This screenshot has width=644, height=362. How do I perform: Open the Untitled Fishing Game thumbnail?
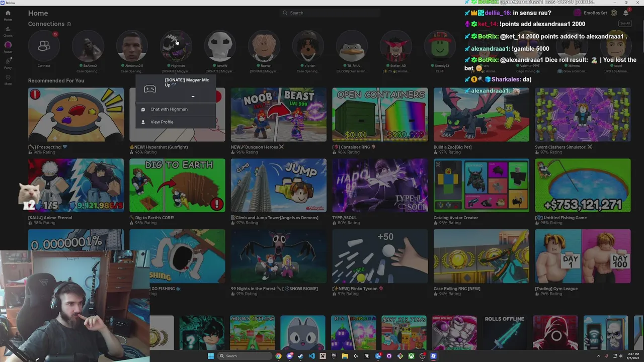click(583, 186)
